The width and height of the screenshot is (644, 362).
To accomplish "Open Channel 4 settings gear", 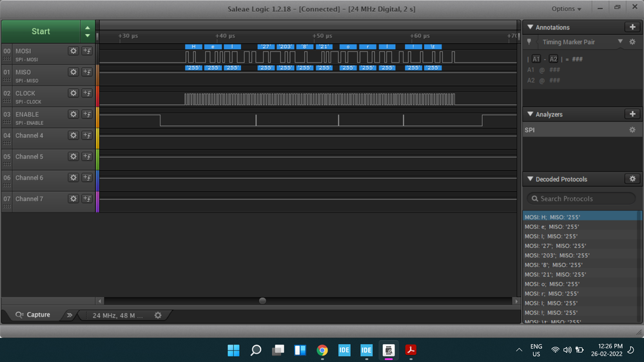I will click(x=73, y=135).
